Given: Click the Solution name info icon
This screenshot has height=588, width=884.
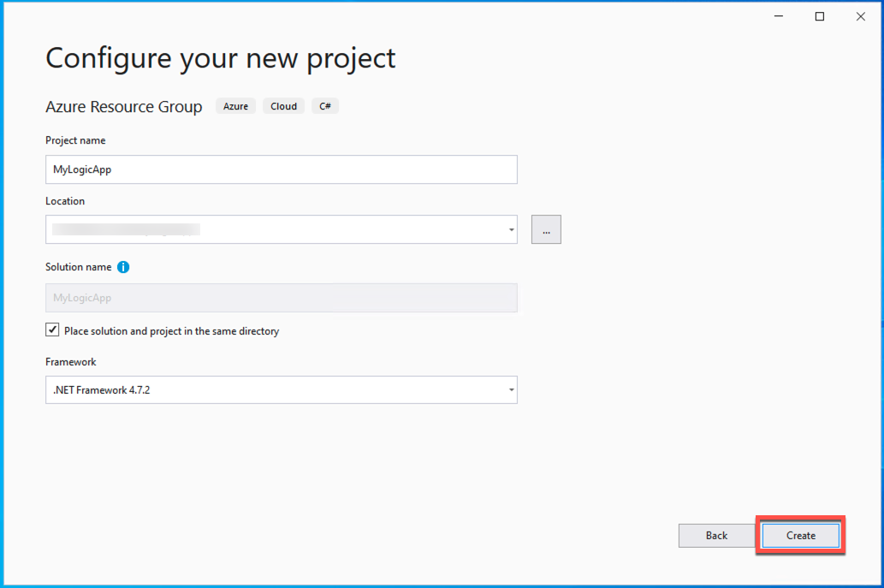Looking at the screenshot, I should tap(123, 267).
